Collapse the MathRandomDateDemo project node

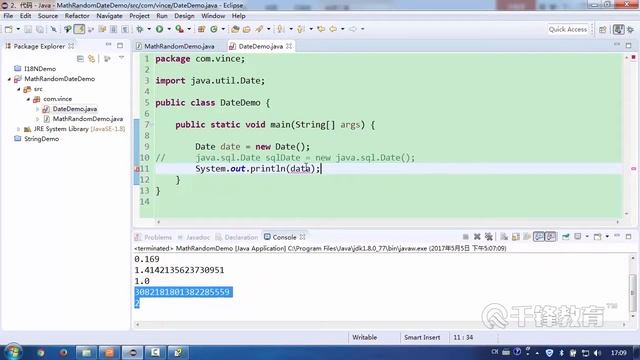(9, 79)
